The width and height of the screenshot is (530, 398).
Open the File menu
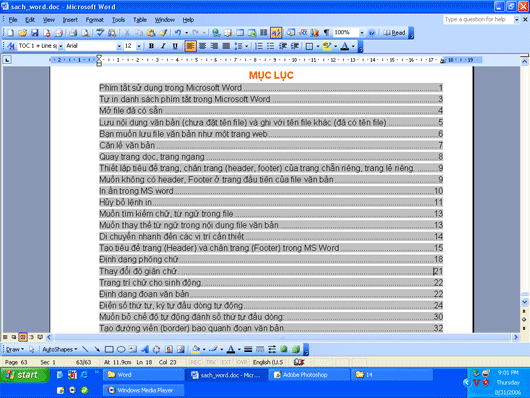click(13, 20)
